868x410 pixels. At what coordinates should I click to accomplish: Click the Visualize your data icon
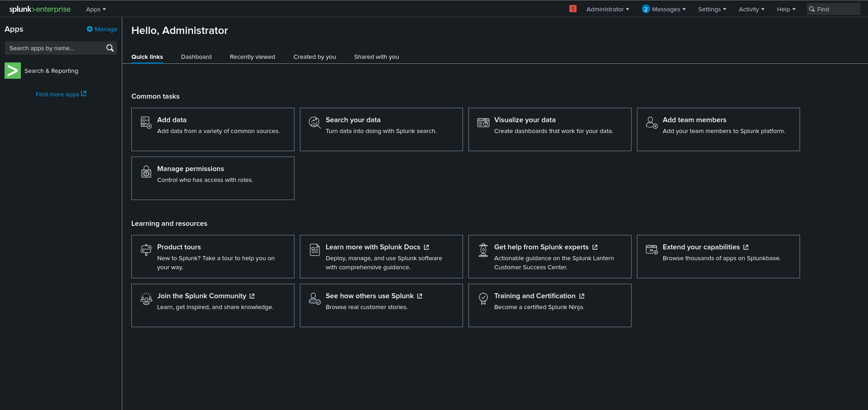[483, 123]
